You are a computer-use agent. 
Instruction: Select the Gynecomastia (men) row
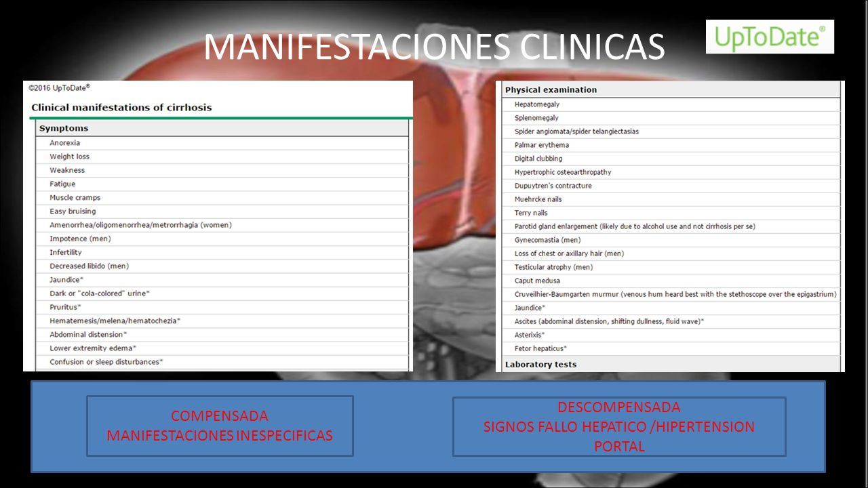tap(671, 240)
